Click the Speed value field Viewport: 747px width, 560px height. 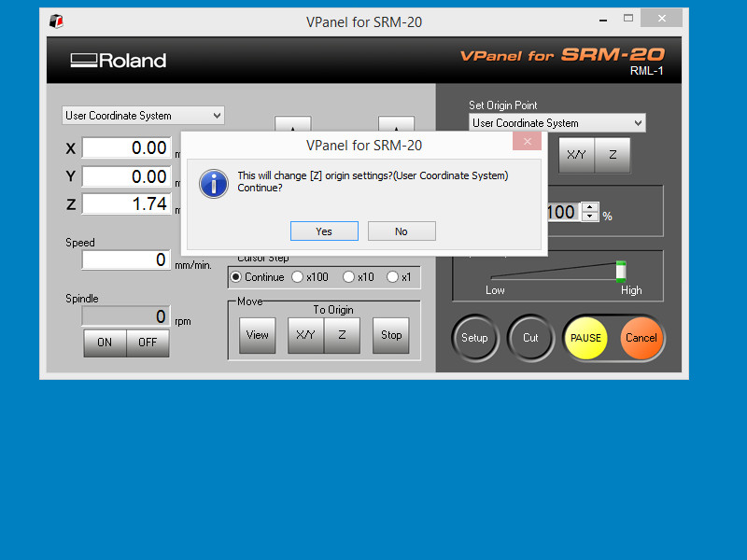[x=126, y=260]
